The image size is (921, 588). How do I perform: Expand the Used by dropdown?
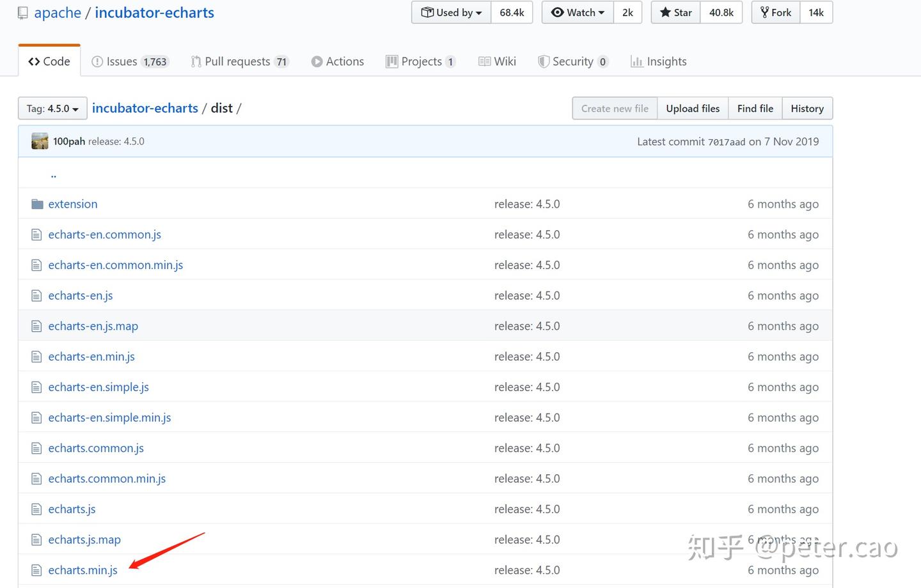pos(452,13)
